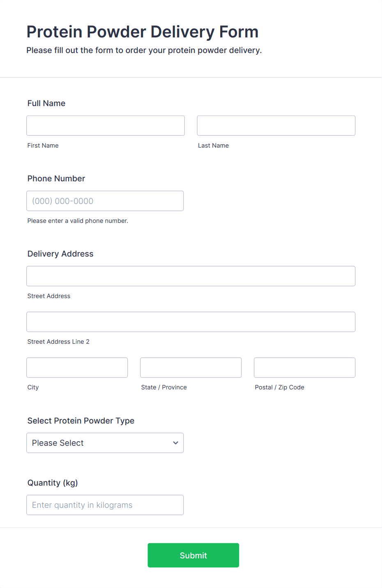Select the Street Address field
The height and width of the screenshot is (588, 382).
pyautogui.click(x=191, y=276)
